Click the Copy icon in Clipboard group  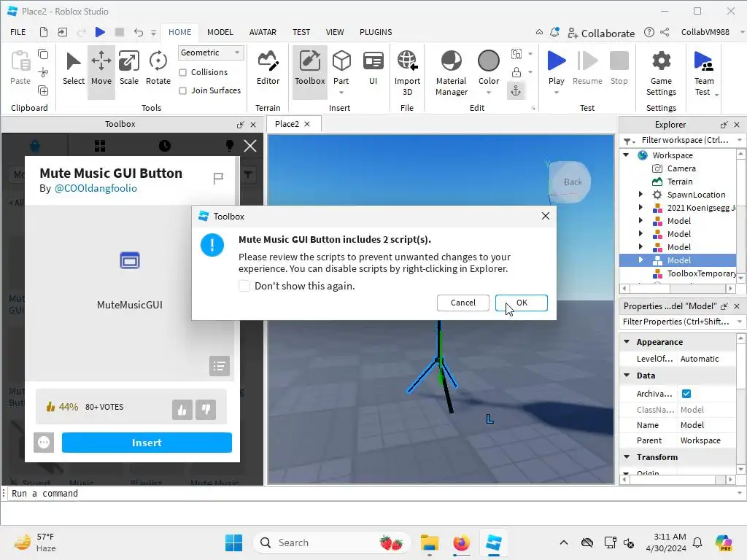coord(43,54)
